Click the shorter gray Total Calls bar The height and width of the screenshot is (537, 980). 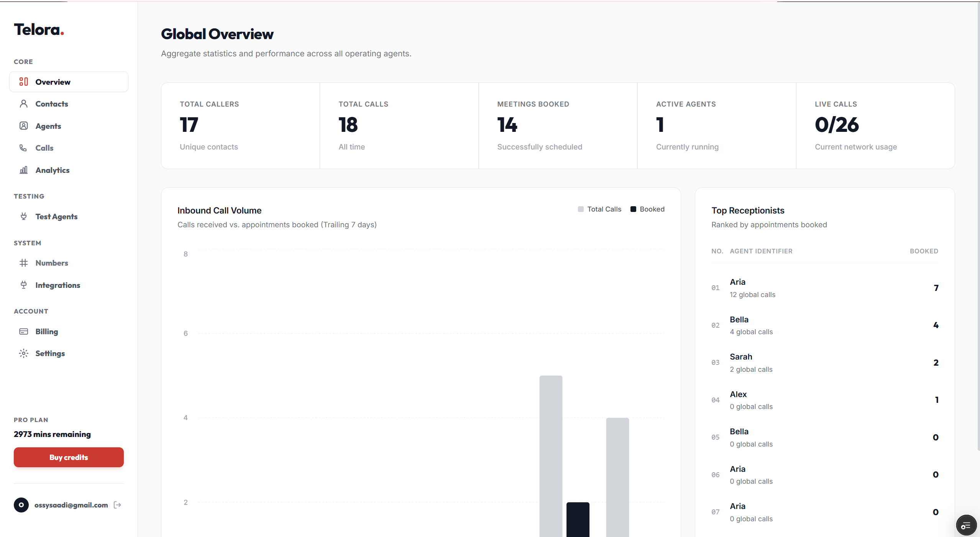click(x=617, y=477)
